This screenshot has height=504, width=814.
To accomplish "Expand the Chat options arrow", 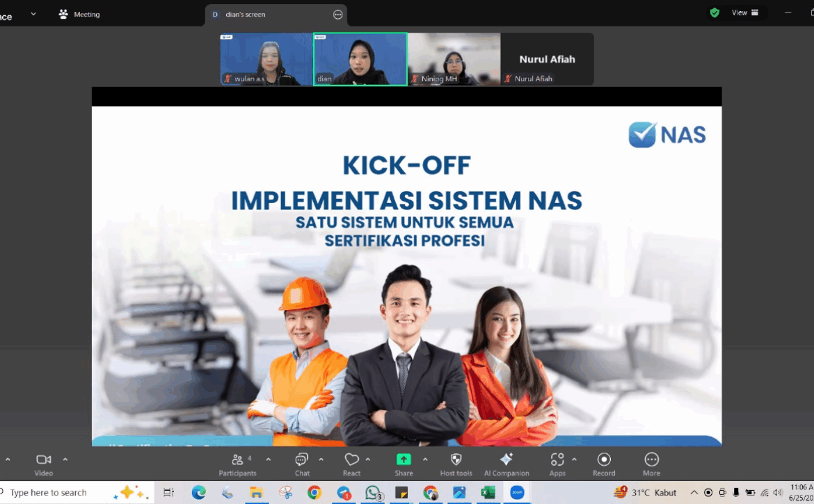I will [x=321, y=460].
